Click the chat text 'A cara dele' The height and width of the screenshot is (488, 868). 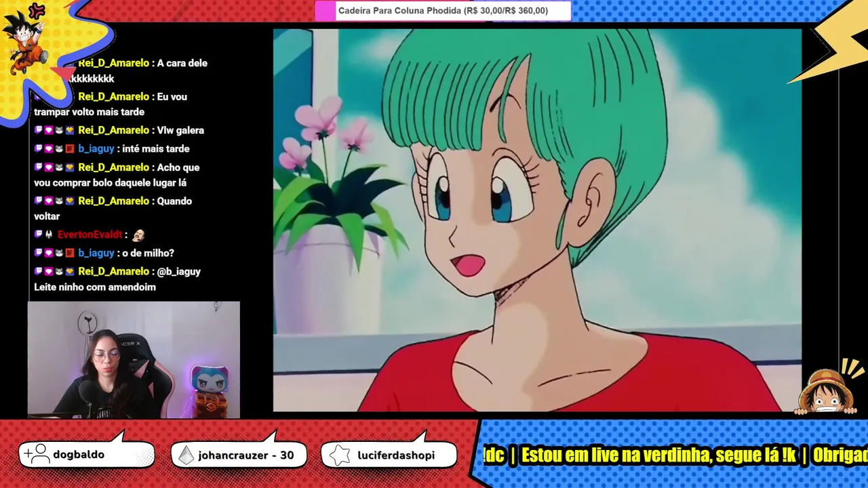(182, 63)
